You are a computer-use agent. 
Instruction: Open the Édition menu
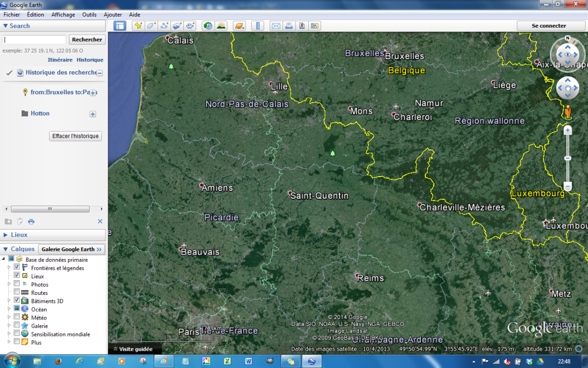point(35,15)
